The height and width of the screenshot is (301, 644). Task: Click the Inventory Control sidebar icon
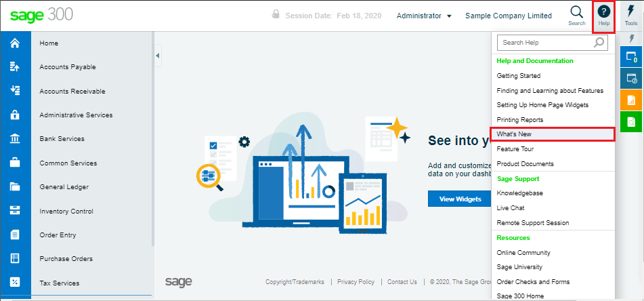point(15,211)
